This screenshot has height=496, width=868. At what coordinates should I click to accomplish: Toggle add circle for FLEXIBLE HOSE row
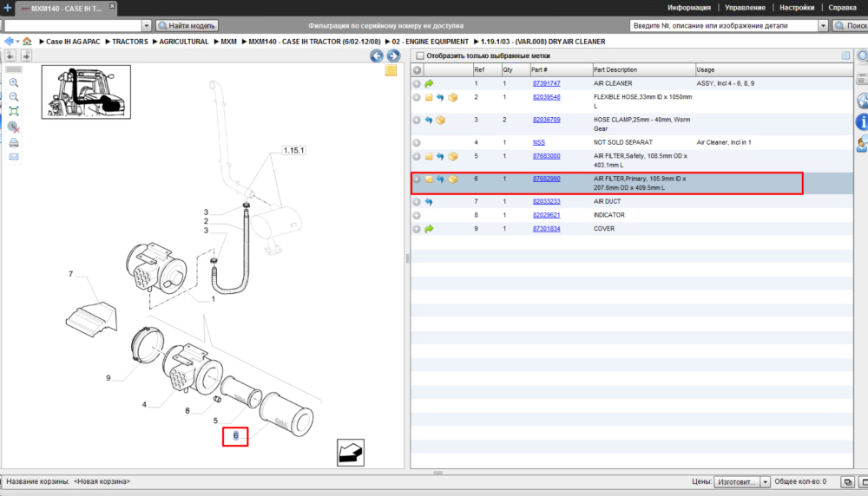(x=417, y=97)
